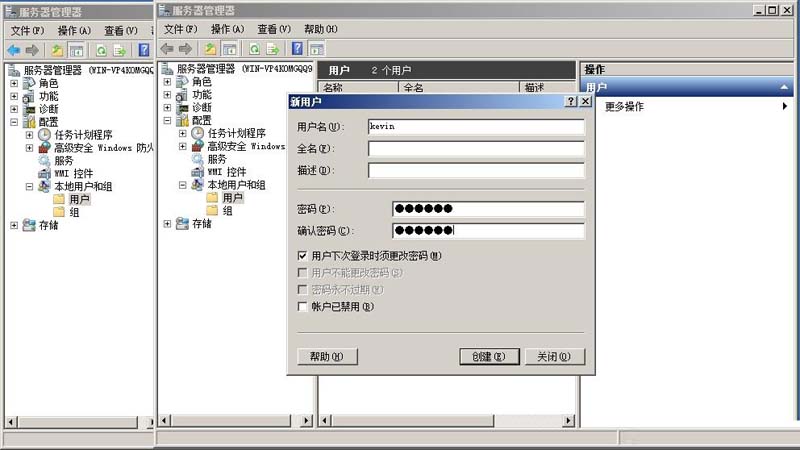The width and height of the screenshot is (800, 450).
Task: Click 关闭(O) button in dialog
Action: (555, 356)
